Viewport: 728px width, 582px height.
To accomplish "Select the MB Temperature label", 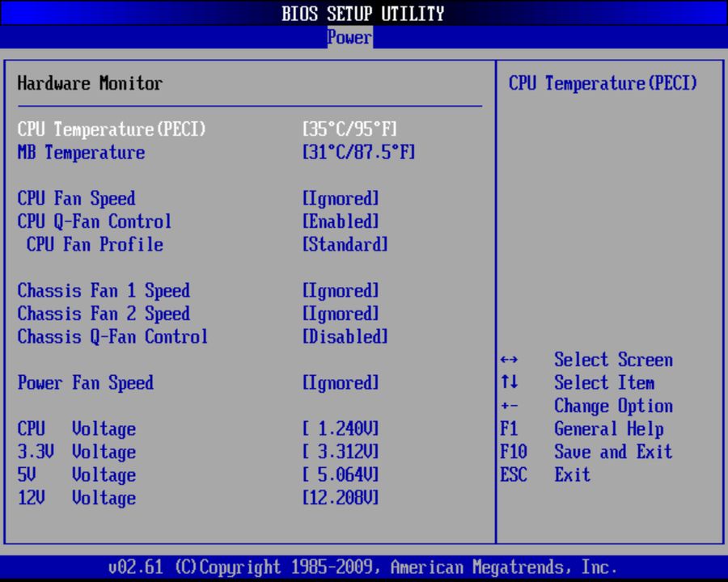I will [81, 152].
